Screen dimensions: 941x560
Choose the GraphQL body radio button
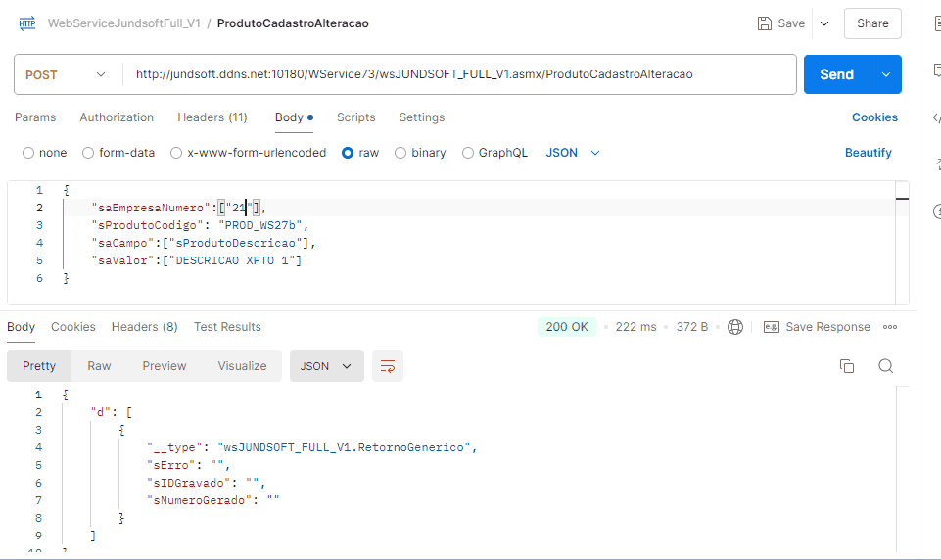coord(468,153)
